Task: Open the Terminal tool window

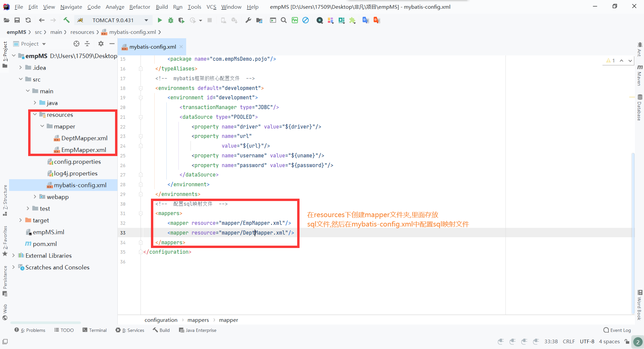Action: [95, 330]
